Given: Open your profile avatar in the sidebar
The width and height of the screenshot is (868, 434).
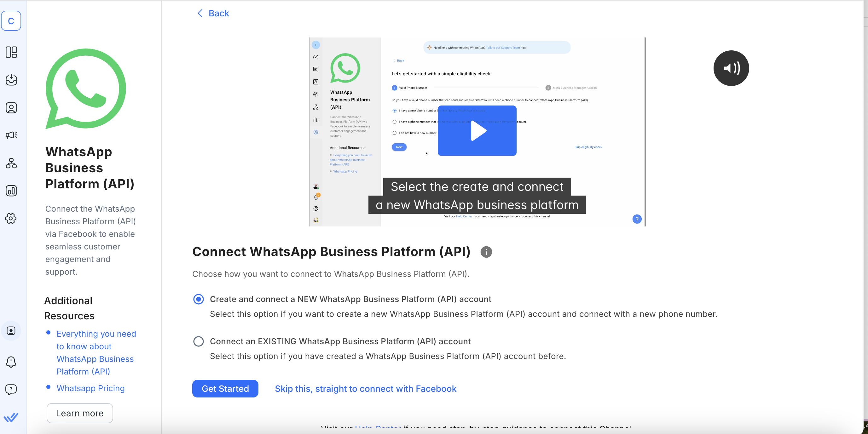Looking at the screenshot, I should [11, 331].
